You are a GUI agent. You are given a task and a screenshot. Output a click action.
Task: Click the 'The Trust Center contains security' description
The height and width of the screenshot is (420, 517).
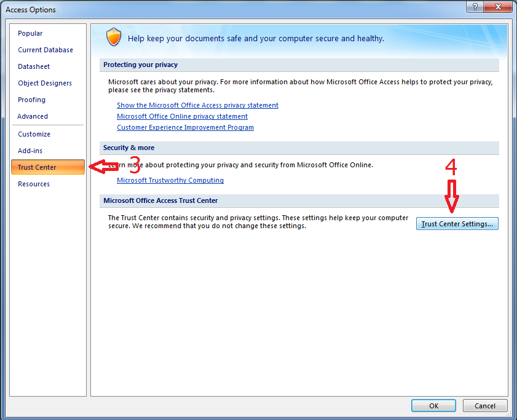click(x=258, y=222)
